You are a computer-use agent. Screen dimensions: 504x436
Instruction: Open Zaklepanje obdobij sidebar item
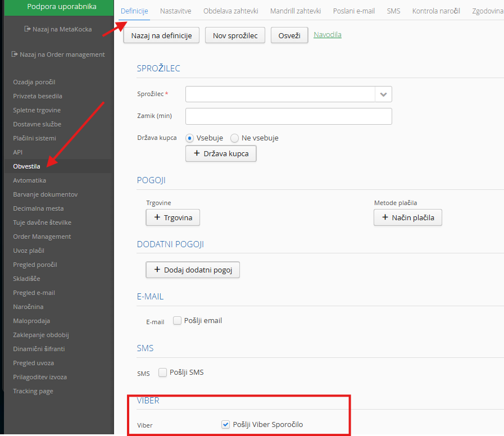[41, 335]
